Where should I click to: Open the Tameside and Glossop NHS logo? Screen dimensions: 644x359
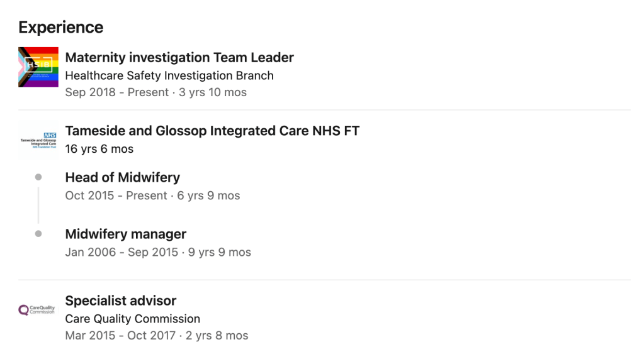pyautogui.click(x=38, y=140)
